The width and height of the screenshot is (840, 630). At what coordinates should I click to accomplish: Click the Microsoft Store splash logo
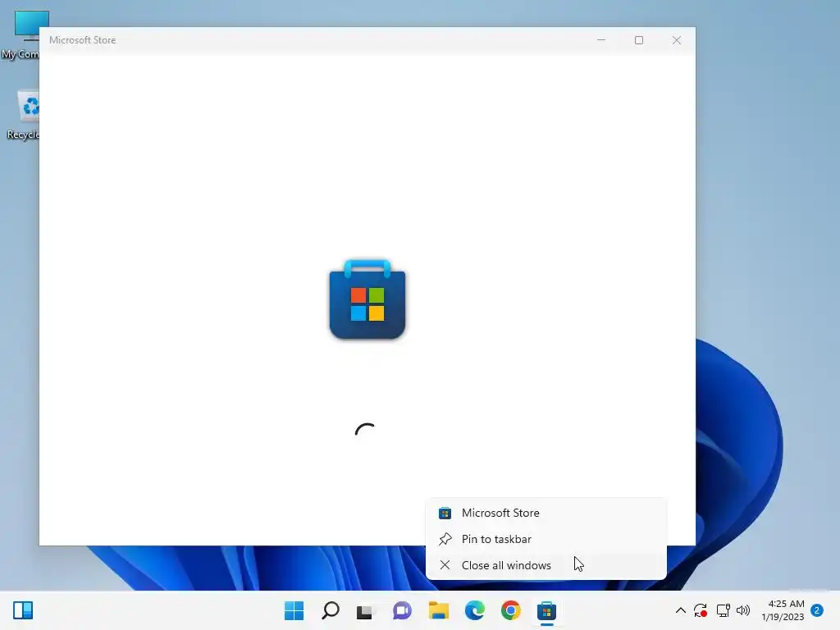click(367, 299)
